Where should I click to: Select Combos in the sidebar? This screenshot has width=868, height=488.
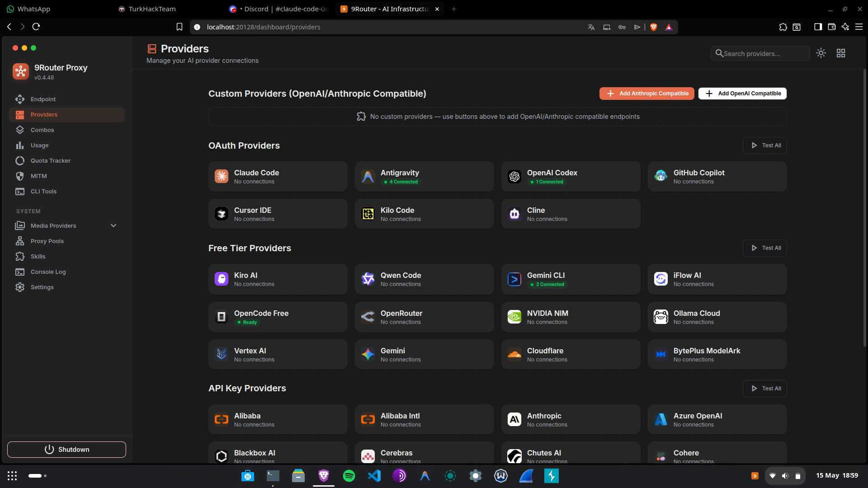click(x=66, y=130)
